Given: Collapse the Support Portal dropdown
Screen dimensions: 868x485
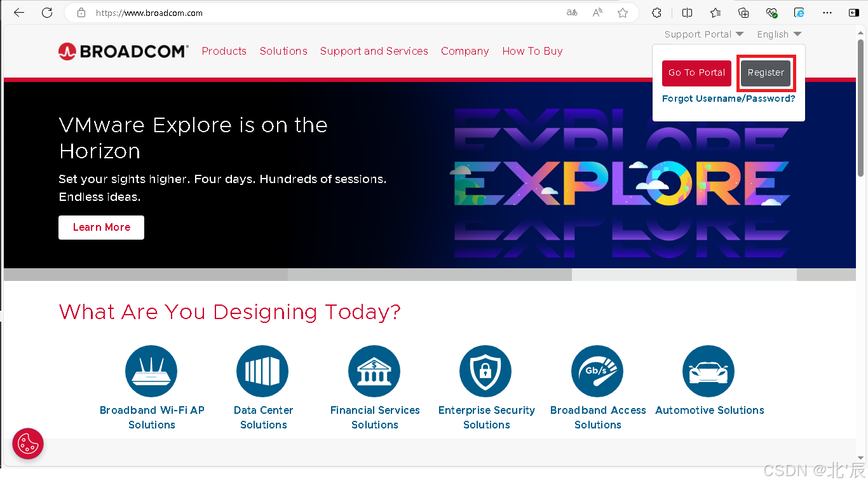Looking at the screenshot, I should tap(704, 34).
